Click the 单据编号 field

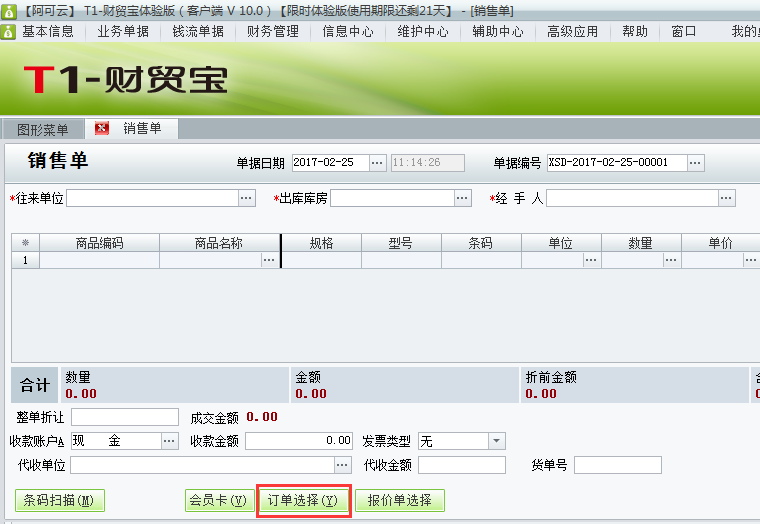pos(617,163)
